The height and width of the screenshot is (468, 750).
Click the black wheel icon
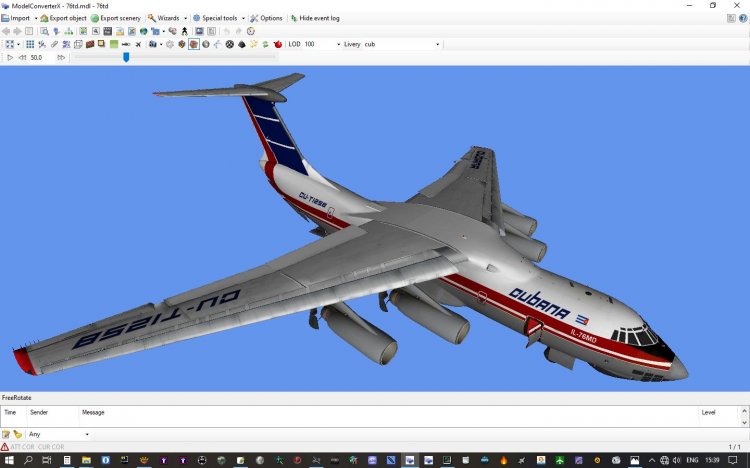(230, 44)
